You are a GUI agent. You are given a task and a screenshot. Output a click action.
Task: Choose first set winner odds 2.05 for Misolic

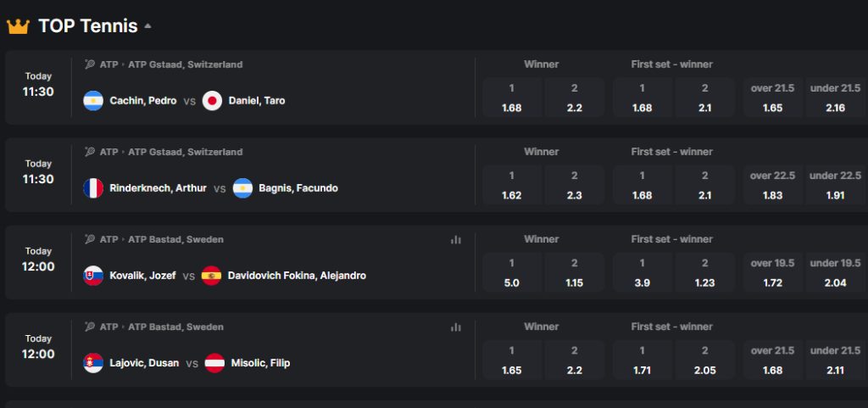pos(704,360)
